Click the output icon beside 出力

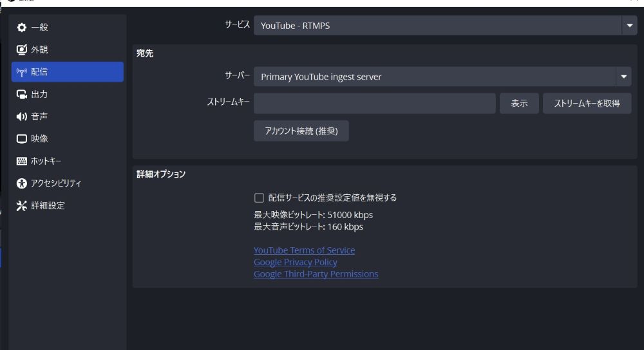21,95
